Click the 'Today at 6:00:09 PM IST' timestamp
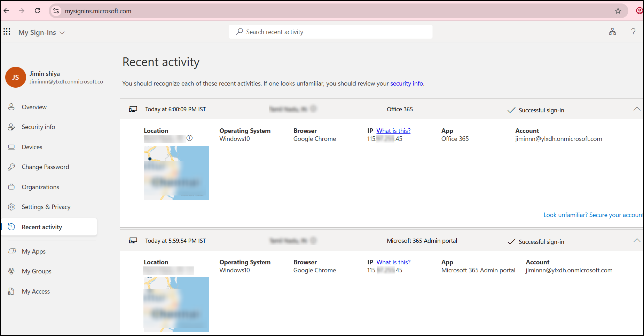Screen dimensions: 644x336 (175, 109)
